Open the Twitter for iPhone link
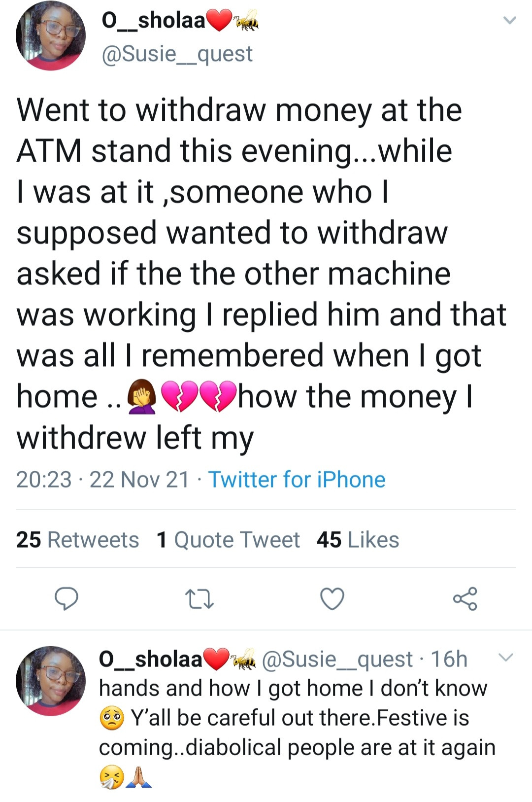The width and height of the screenshot is (532, 802). coord(297,480)
